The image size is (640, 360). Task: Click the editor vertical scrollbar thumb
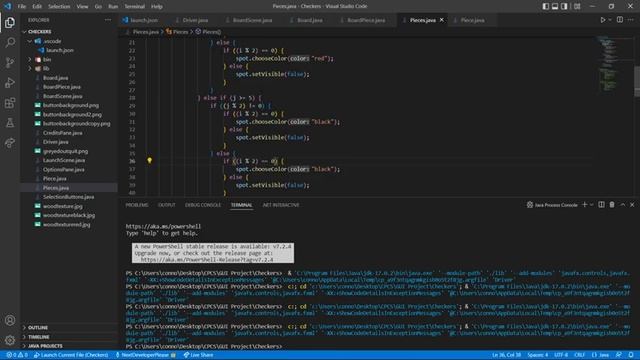point(637,81)
